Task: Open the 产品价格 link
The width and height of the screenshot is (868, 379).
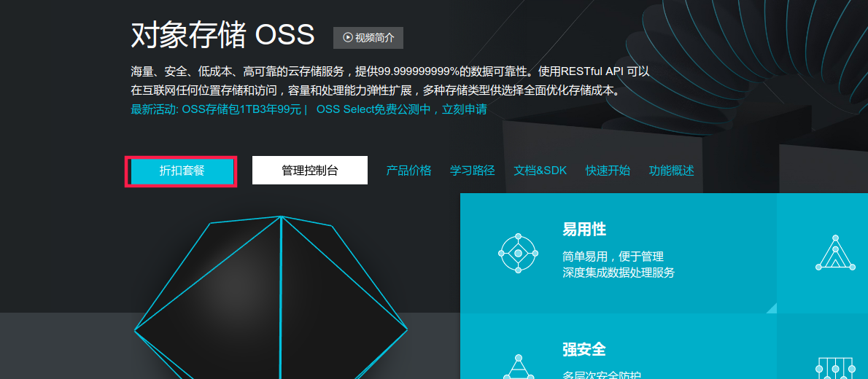Action: 408,171
